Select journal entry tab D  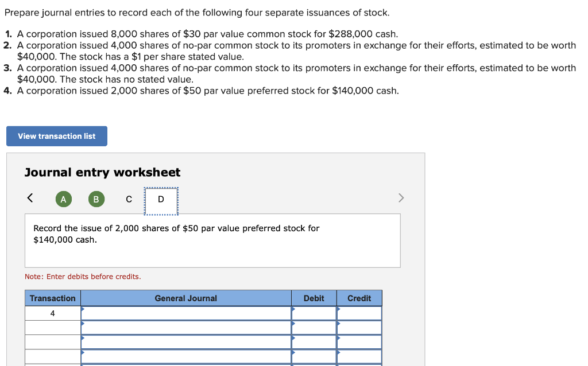[161, 201]
